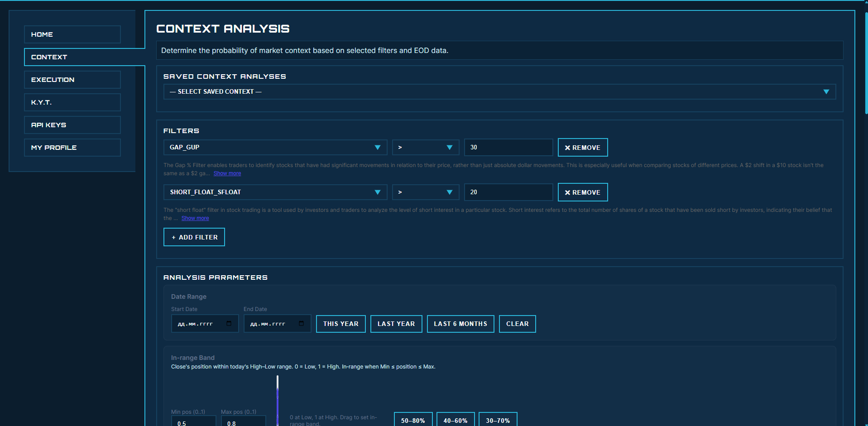Screen dimensions: 868x426
Task: Click the Min pos input field
Action: 194,421
